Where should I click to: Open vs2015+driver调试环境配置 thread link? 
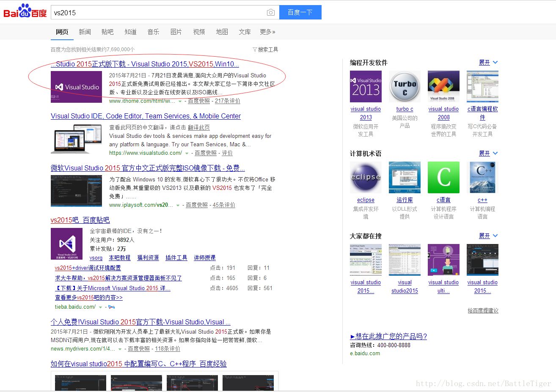[88, 268]
